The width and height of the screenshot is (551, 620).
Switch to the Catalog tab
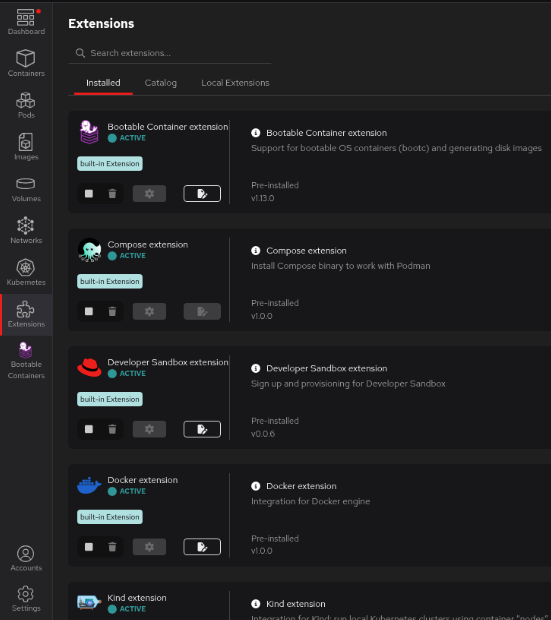(161, 83)
